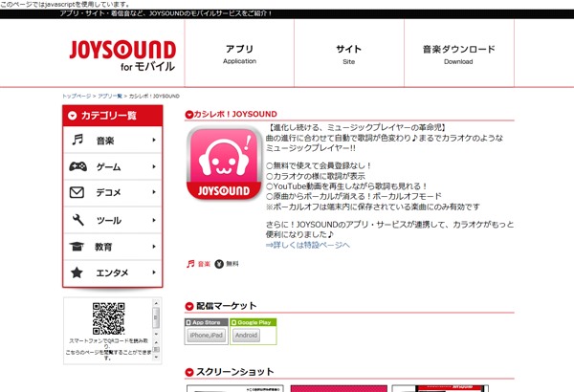
Task: Click the カテゴリ一覧 header arrow icon
Action: point(73,116)
